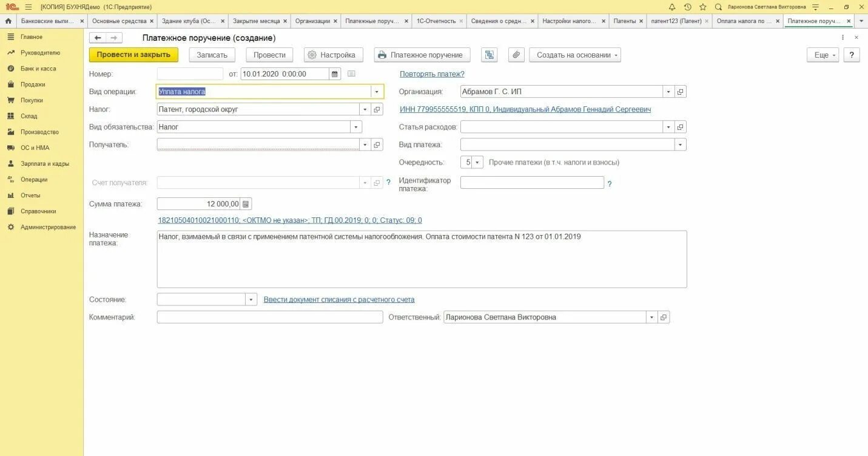This screenshot has height=456, width=868.
Task: Focus the Номер input field
Action: [190, 74]
